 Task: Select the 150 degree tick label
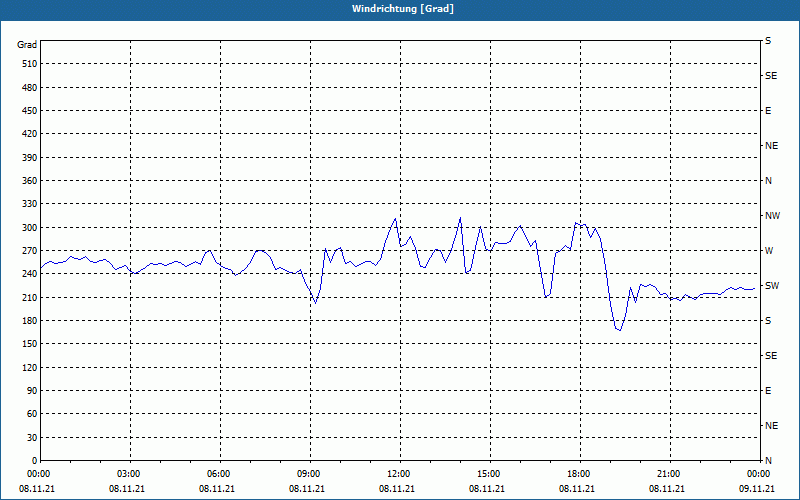tap(29, 344)
